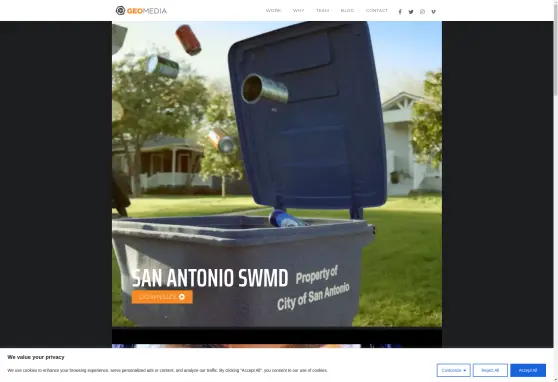
Task: Click the GeoMedia circular logo icon
Action: pyautogui.click(x=120, y=11)
